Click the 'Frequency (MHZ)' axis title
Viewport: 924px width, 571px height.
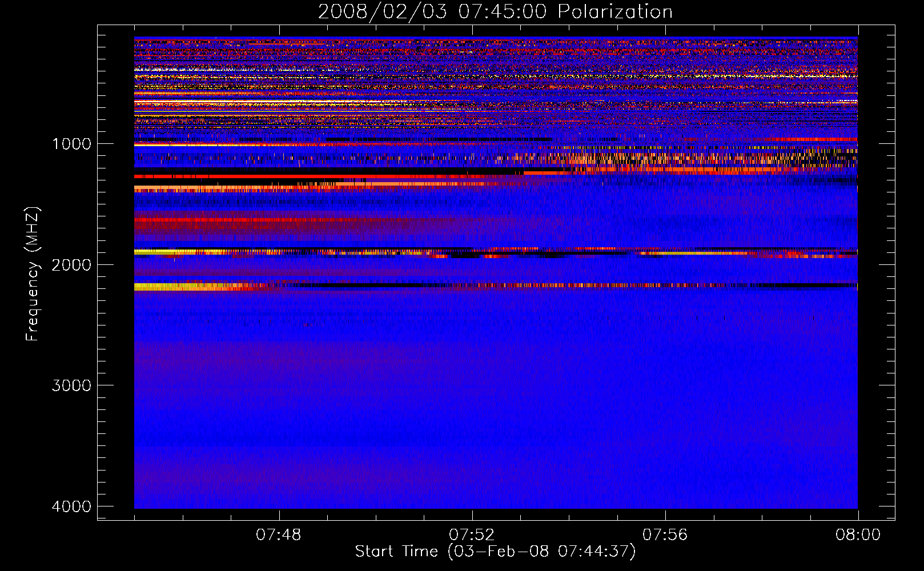coord(33,274)
